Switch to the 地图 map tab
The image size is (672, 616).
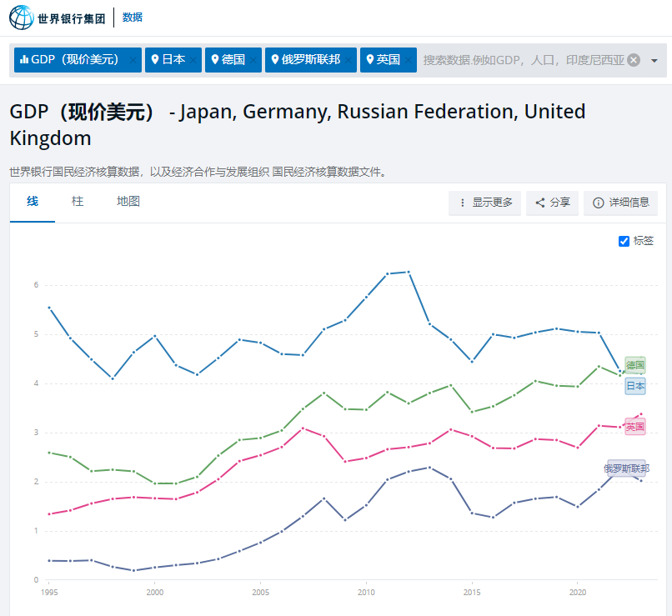coord(128,202)
